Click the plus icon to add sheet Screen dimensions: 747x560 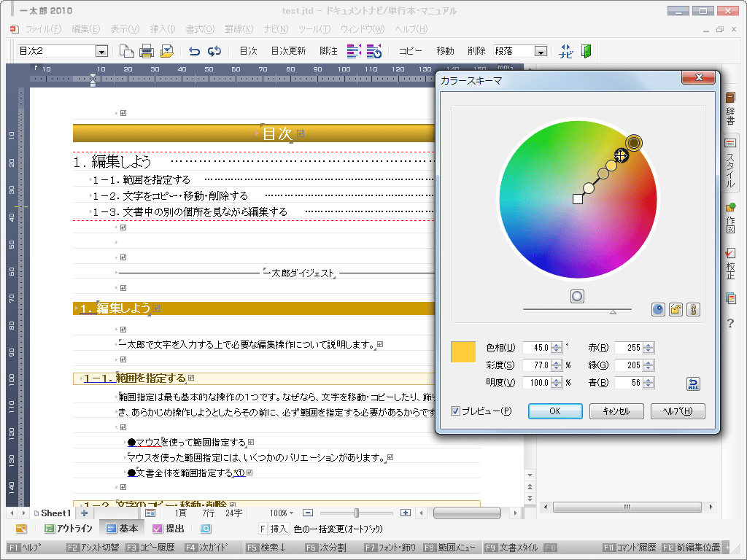coord(85,513)
